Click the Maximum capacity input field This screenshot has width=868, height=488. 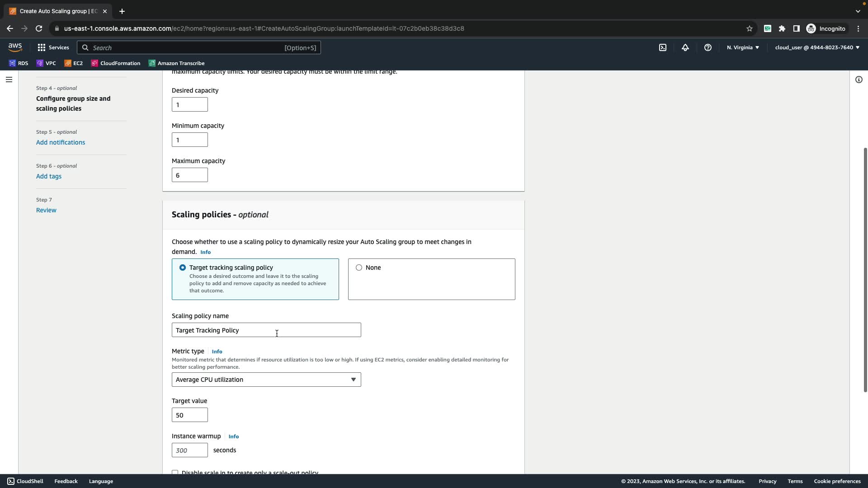[x=189, y=175]
